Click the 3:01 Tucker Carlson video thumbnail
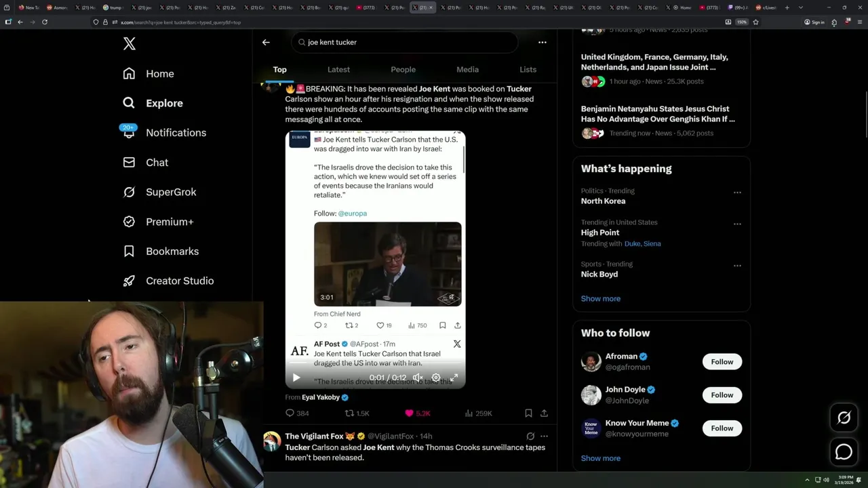This screenshot has width=868, height=488. pyautogui.click(x=387, y=264)
